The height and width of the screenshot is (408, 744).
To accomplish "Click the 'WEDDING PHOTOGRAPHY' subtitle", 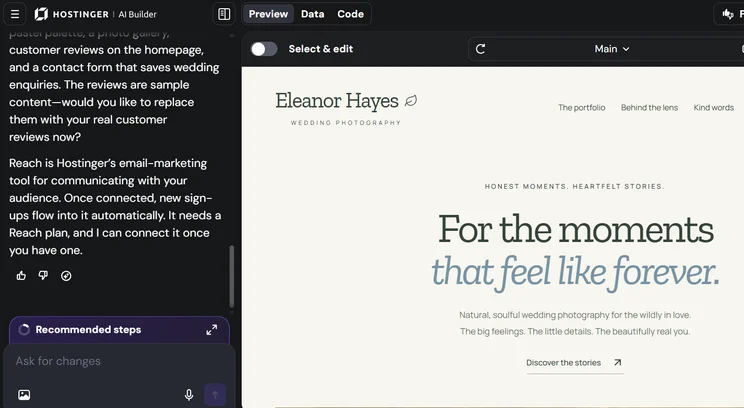I will [345, 123].
